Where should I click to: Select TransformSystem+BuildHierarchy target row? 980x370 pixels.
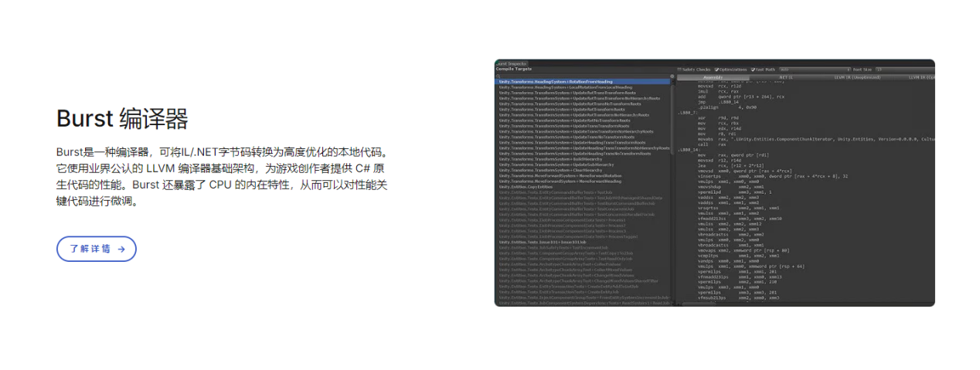582,159
